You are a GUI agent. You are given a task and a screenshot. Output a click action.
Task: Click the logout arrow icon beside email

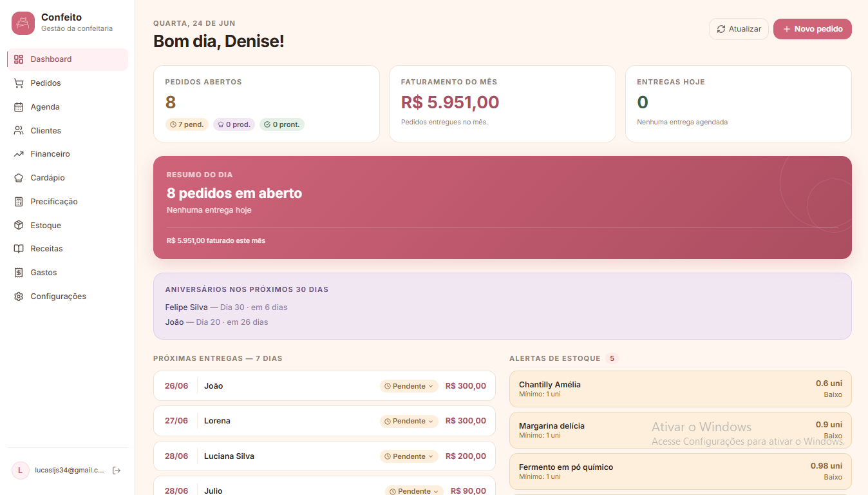117,471
